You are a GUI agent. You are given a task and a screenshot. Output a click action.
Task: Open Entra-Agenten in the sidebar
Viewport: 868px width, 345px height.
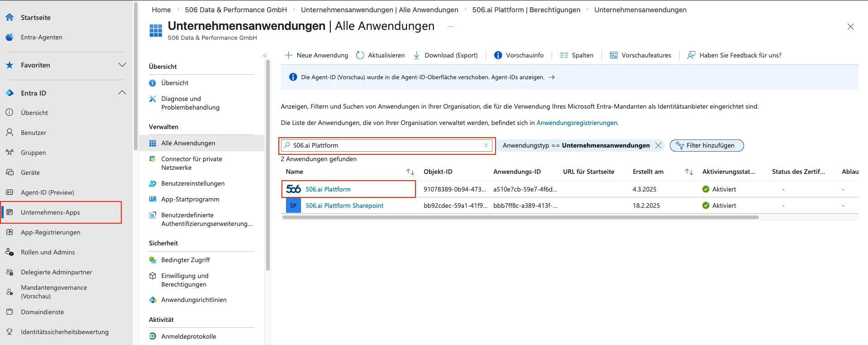(x=42, y=37)
